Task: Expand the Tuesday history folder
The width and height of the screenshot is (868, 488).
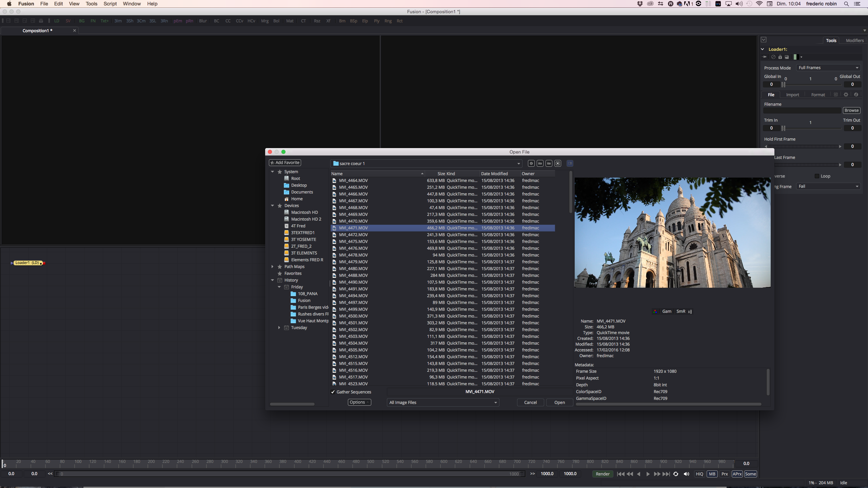Action: click(279, 327)
